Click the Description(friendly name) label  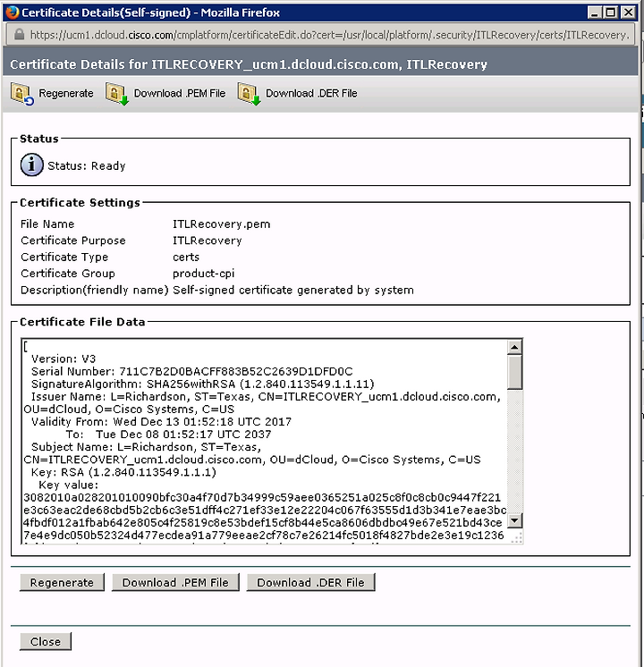(95, 290)
